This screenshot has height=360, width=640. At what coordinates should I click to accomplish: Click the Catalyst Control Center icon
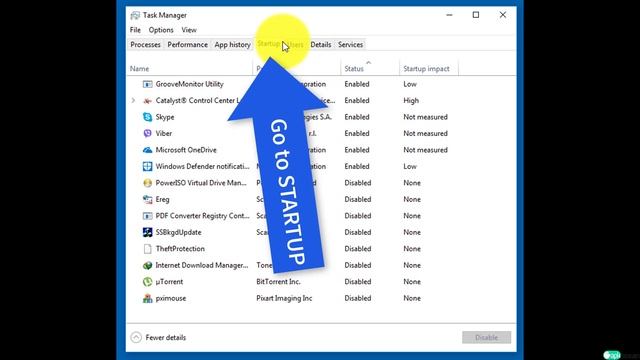[147, 100]
